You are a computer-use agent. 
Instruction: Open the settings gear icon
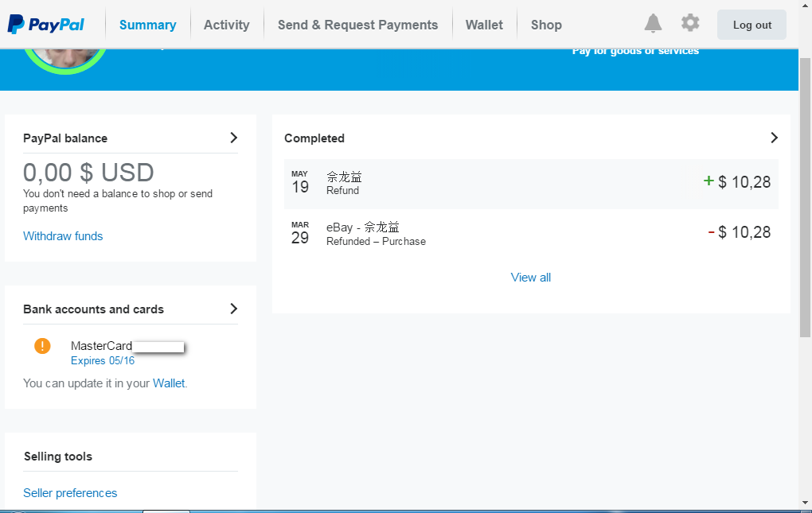(x=689, y=23)
